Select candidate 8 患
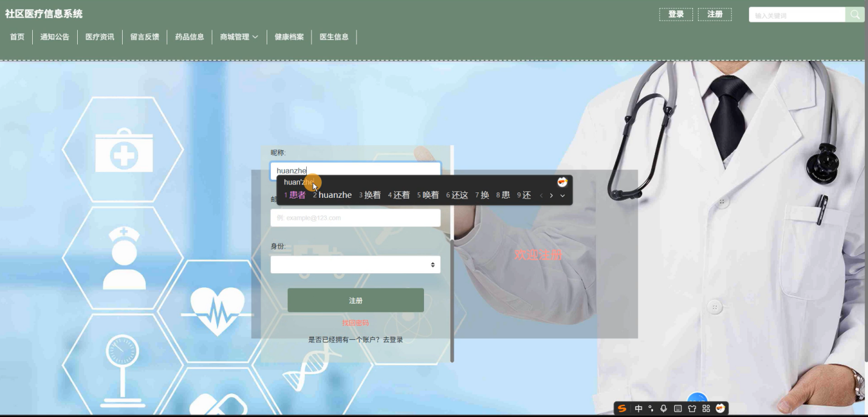The image size is (868, 417). 503,195
